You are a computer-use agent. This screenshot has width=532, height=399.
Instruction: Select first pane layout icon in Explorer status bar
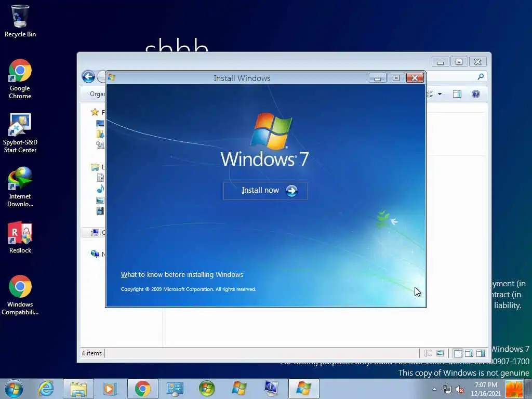[458, 353]
